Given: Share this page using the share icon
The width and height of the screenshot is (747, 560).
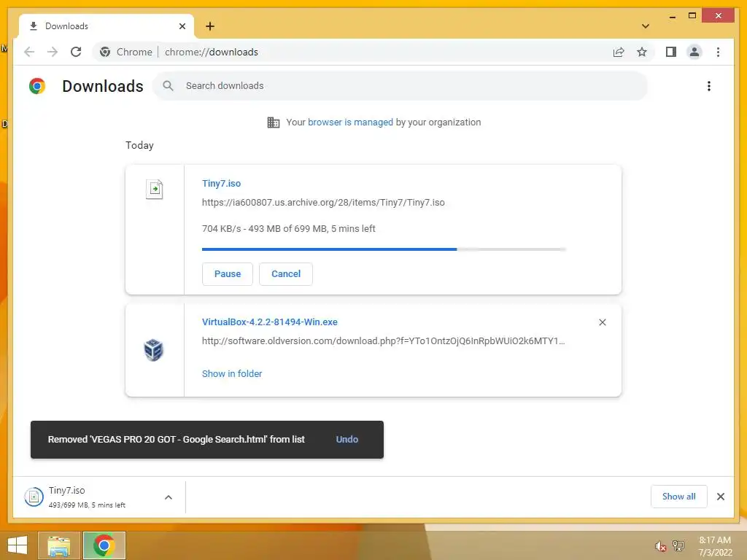Looking at the screenshot, I should pos(619,52).
